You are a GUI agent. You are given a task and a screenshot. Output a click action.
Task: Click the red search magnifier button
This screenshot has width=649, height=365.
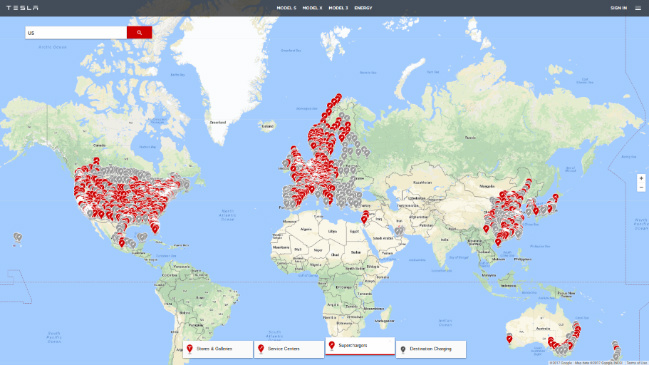139,32
